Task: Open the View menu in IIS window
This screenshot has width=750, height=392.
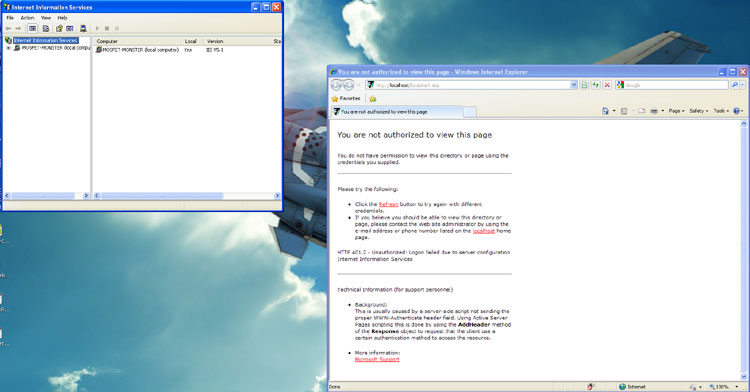Action: (x=46, y=18)
